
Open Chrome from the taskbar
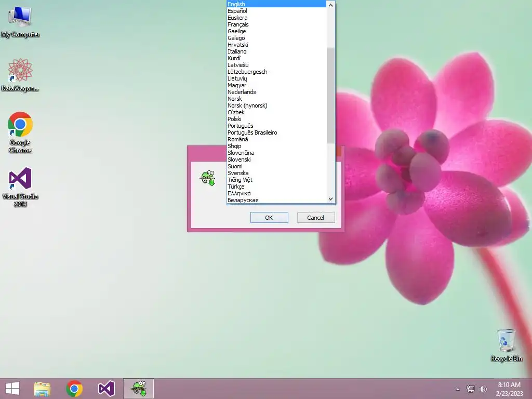pos(74,389)
